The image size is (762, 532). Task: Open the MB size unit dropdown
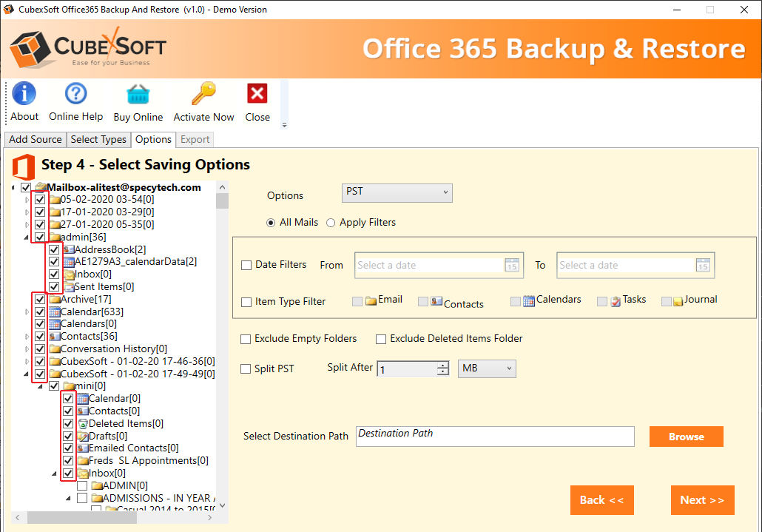pos(487,368)
